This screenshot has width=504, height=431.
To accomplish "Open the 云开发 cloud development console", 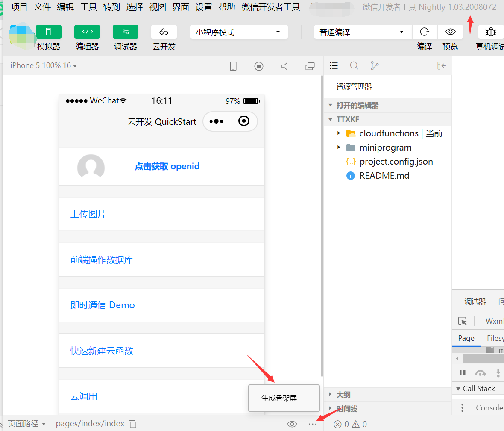I will 164,32.
